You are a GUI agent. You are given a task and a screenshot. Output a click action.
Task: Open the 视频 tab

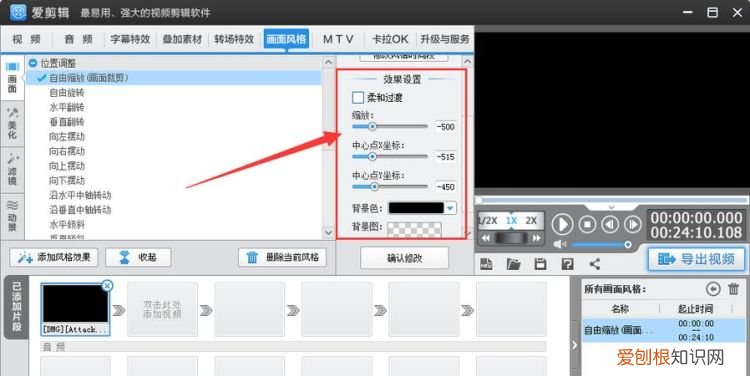click(27, 39)
